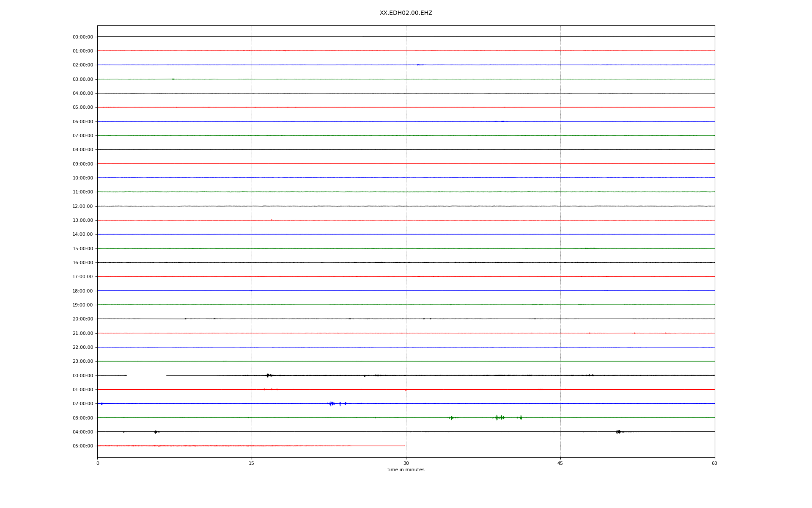Viewport: 812px width, 508px height.
Task: Click the small black event near 5 minutes on the second 04:00:00 trace
Action: pos(156,432)
